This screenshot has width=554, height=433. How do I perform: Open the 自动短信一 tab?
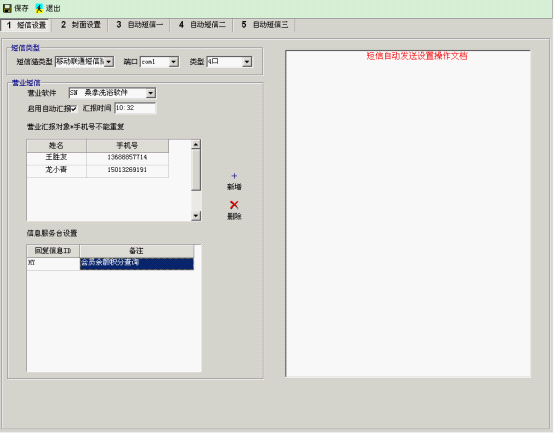[140, 25]
